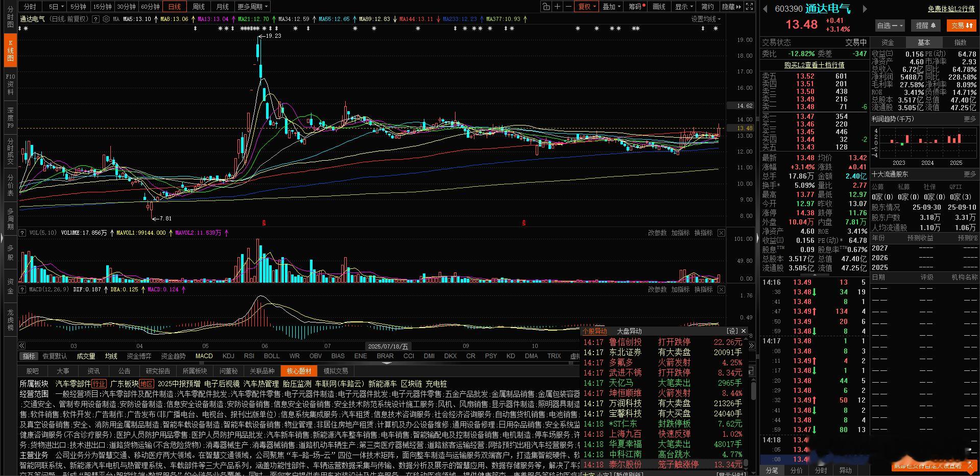The image size is (980, 476).
Task: Close the MACD indicator panel
Action: [721, 289]
